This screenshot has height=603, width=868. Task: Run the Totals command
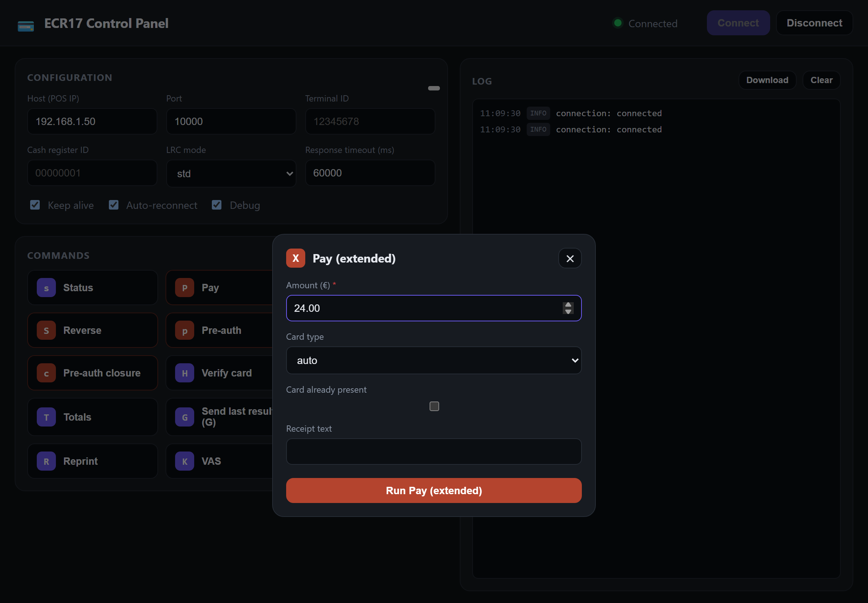tap(93, 417)
